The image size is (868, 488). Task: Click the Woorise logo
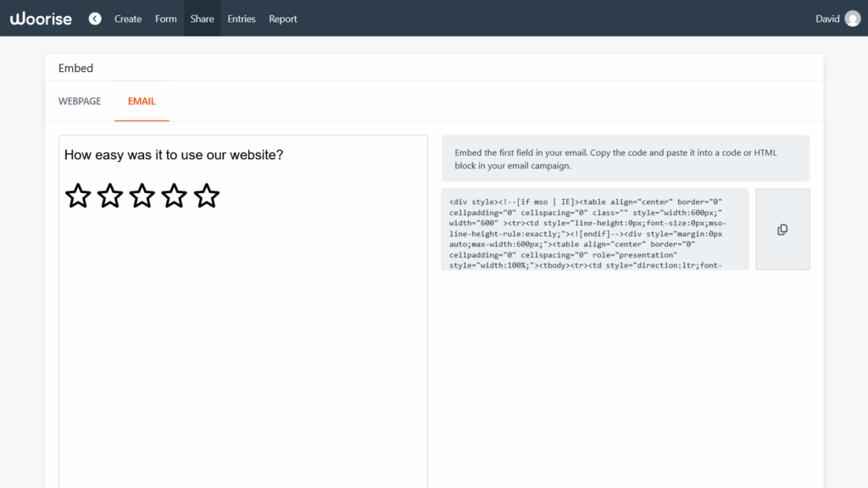(41, 18)
